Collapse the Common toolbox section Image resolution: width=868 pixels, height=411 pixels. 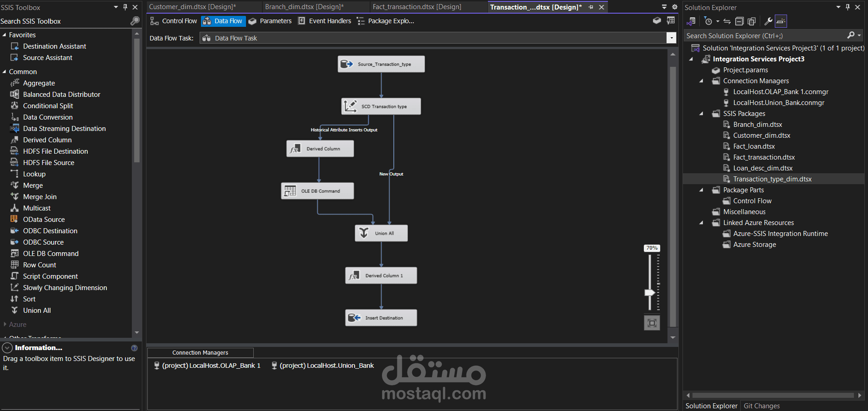(x=5, y=72)
